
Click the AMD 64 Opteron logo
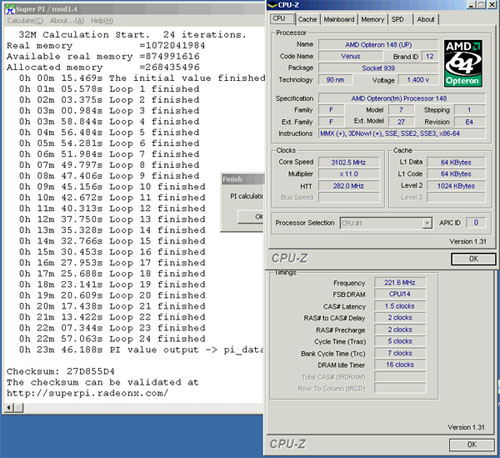pos(463,63)
